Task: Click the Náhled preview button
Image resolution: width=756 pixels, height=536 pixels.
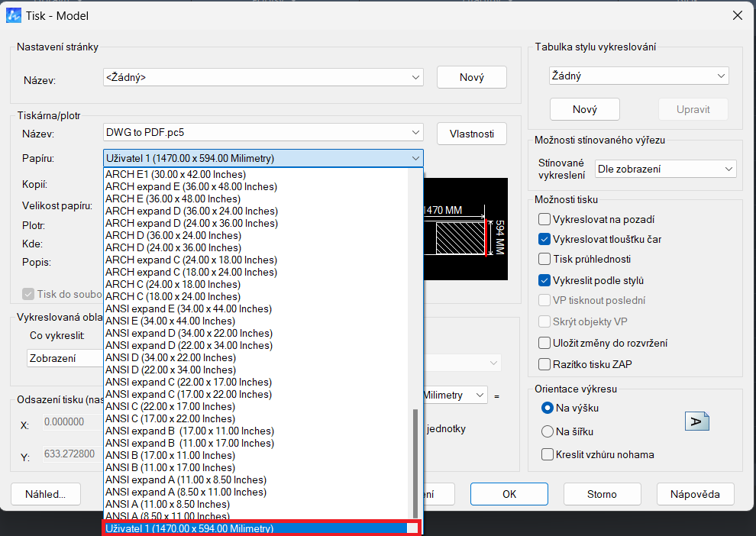Action: click(x=45, y=494)
